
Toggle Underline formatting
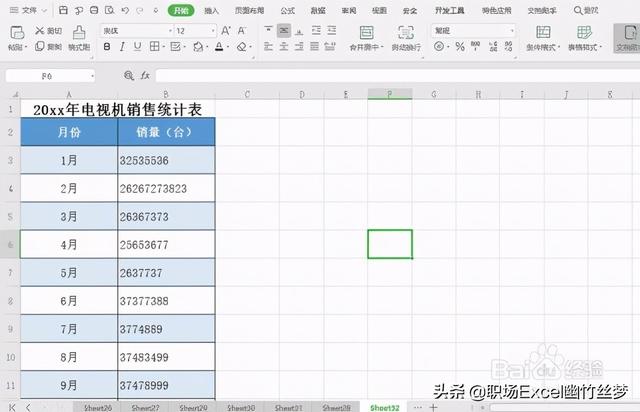click(x=138, y=47)
